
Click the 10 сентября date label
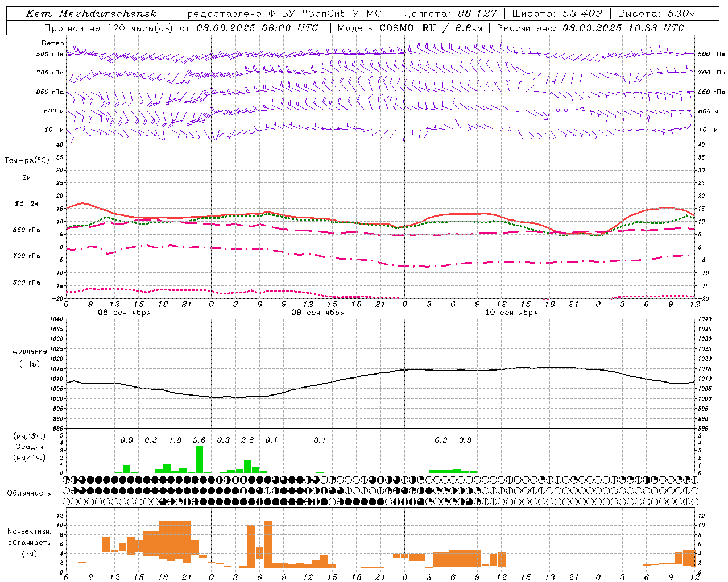click(x=511, y=313)
